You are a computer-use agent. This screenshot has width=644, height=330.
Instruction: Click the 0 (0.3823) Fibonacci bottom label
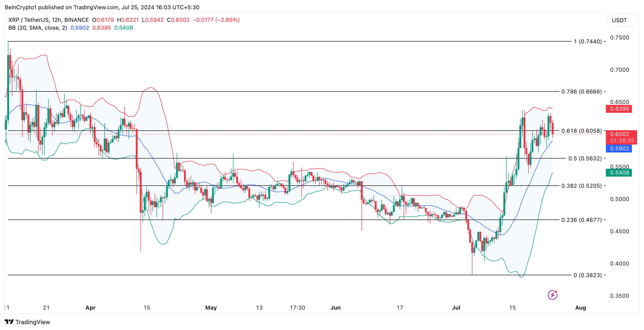588,275
